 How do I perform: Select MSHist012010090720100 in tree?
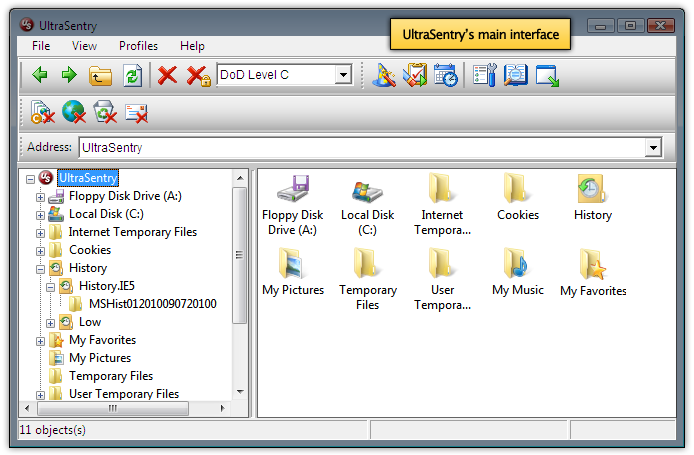pos(153,304)
